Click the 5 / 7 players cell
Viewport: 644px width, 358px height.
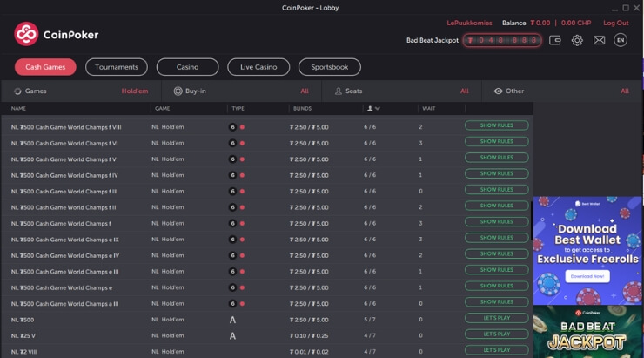370,320
